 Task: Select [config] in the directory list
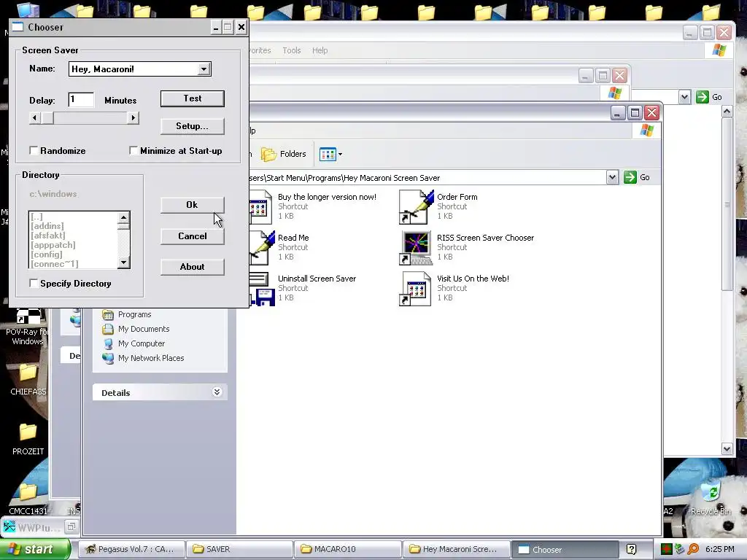tap(47, 254)
